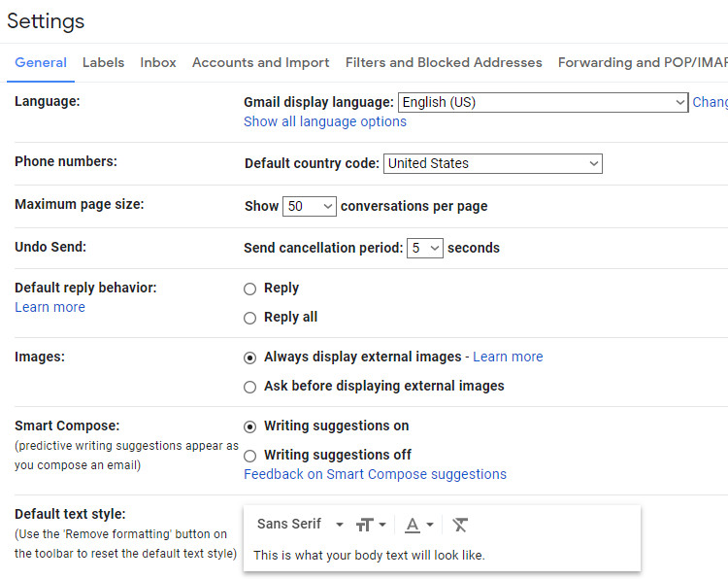The height and width of the screenshot is (579, 728).
Task: Click Learn more next to external images
Action: 508,357
